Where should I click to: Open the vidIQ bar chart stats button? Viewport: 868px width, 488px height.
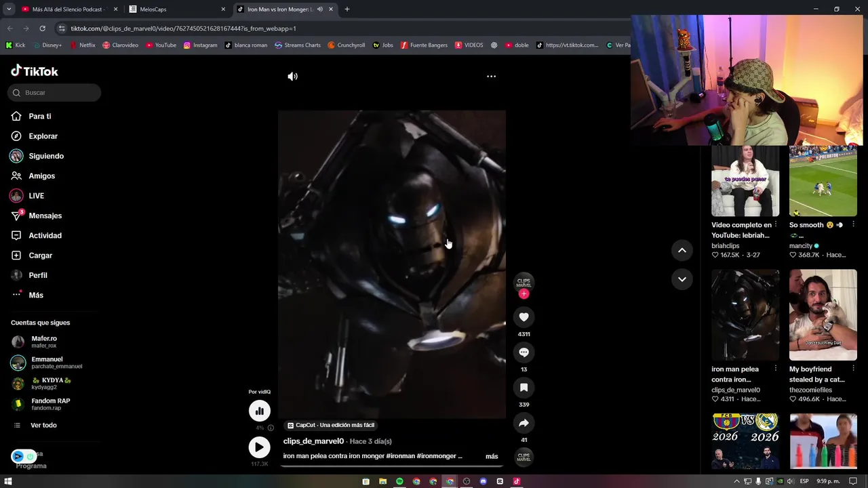(x=259, y=411)
